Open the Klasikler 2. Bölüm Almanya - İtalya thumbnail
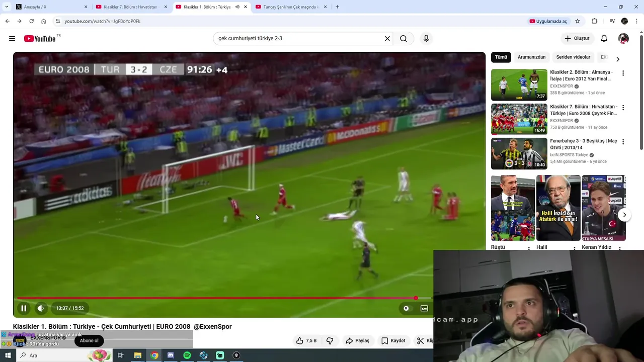Screen dimensions: 644x362 pyautogui.click(x=519, y=85)
